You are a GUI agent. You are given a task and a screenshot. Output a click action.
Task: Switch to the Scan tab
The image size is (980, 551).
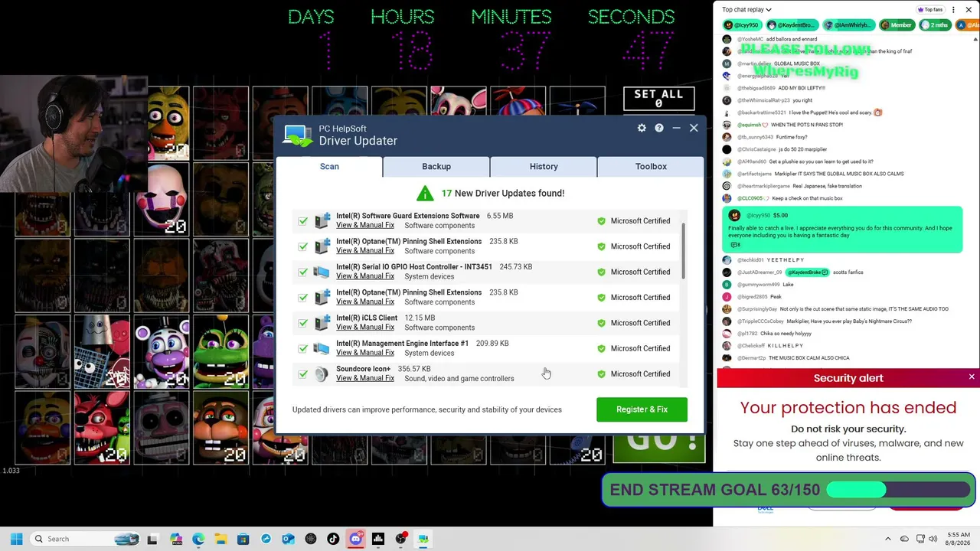coord(329,166)
